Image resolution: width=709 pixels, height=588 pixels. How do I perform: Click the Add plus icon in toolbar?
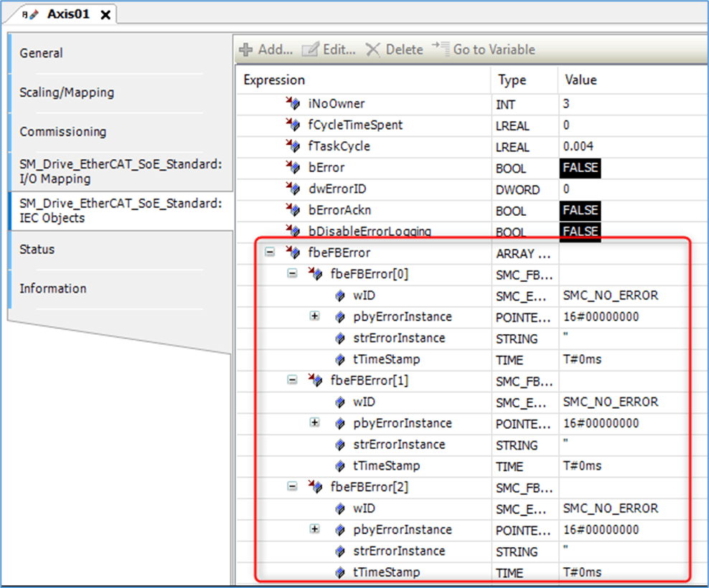[246, 50]
